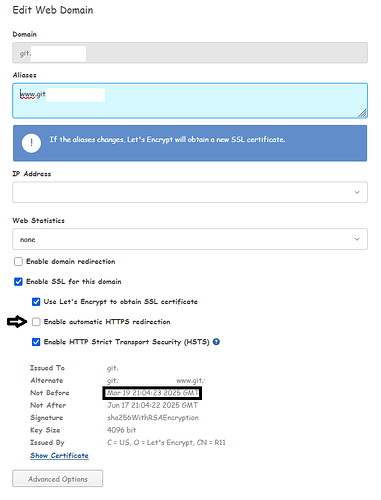Screen dimensions: 381x500
Task: Click the black arrow pointing to HTTPS redirection
Action: pyautogui.click(x=17, y=322)
